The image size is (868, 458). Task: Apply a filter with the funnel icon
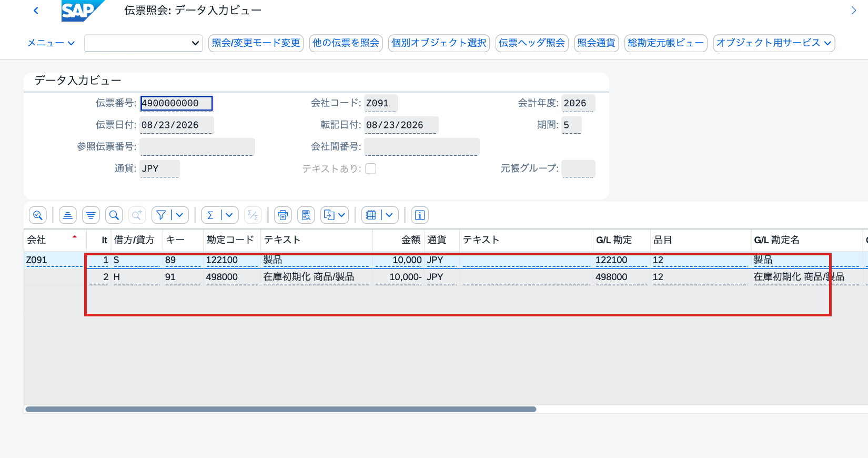(x=161, y=215)
